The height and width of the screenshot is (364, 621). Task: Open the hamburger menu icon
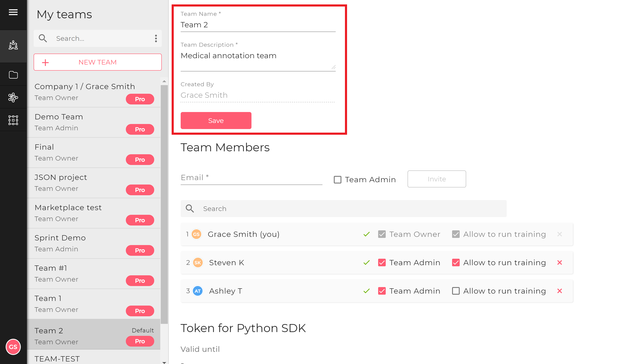click(13, 12)
